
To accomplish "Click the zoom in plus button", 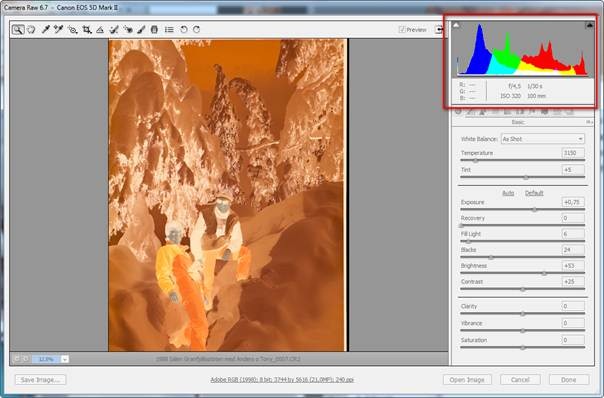I will [x=25, y=359].
